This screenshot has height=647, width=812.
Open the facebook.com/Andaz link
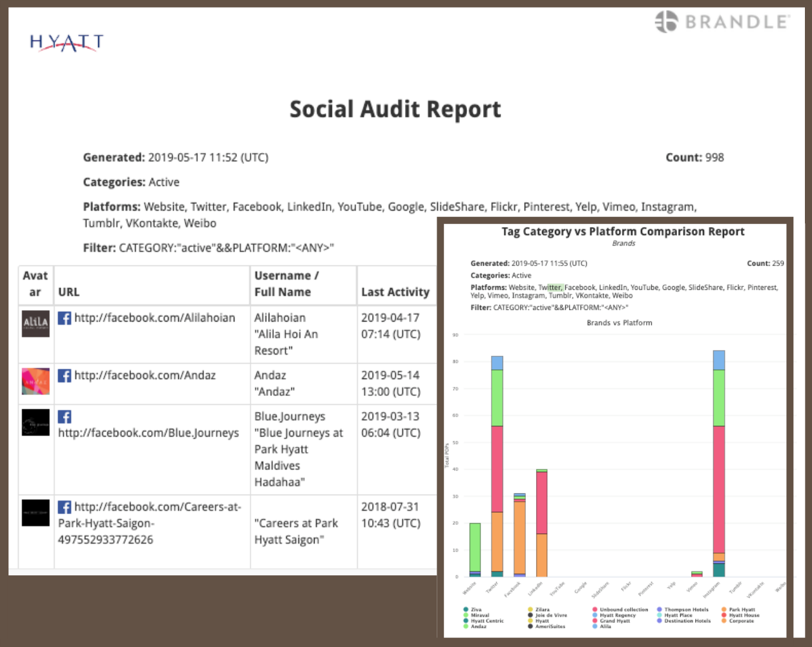click(145, 375)
